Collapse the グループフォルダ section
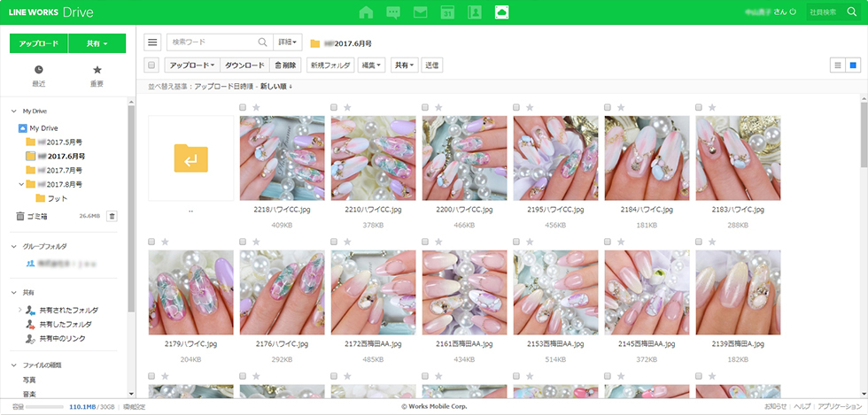868x415 pixels. [x=14, y=246]
